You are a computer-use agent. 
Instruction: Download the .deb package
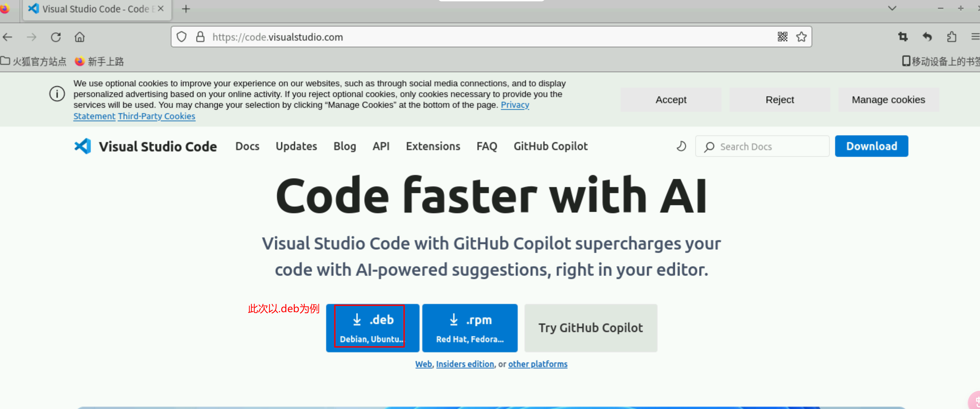coord(372,328)
